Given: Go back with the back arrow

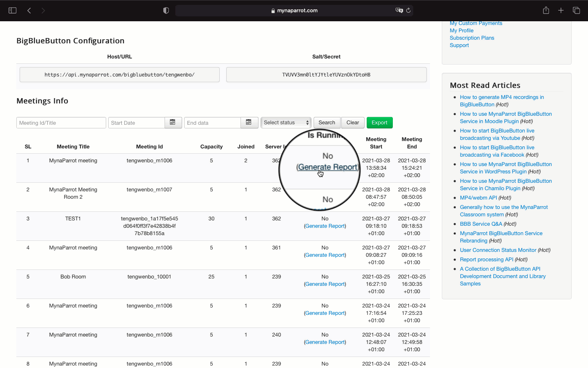Looking at the screenshot, I should pos(29,10).
